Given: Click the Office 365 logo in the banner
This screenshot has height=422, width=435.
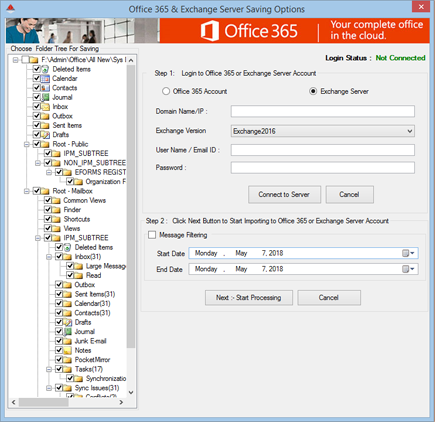Looking at the screenshot, I should 249,31.
